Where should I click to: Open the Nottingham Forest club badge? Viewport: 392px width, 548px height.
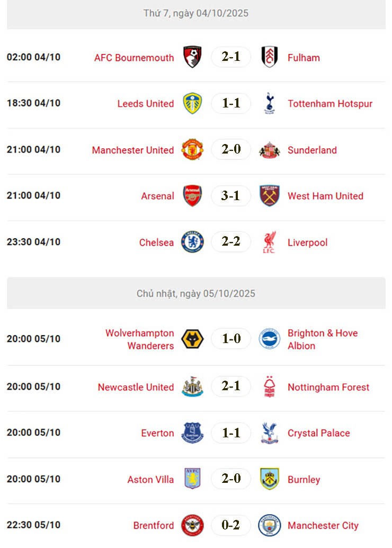tap(269, 387)
